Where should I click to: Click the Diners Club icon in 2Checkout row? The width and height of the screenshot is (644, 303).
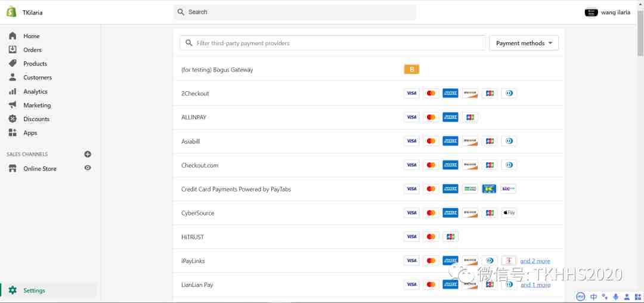[x=509, y=93]
